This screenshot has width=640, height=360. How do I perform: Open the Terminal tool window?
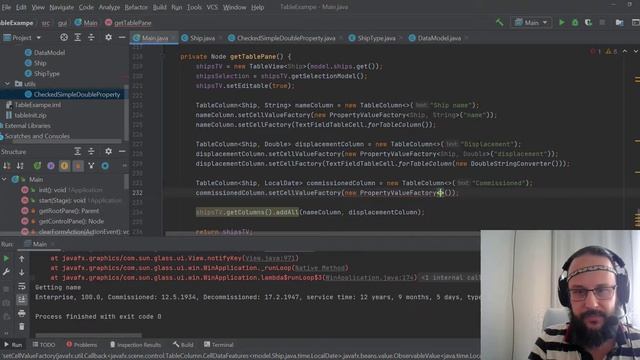(x=219, y=344)
